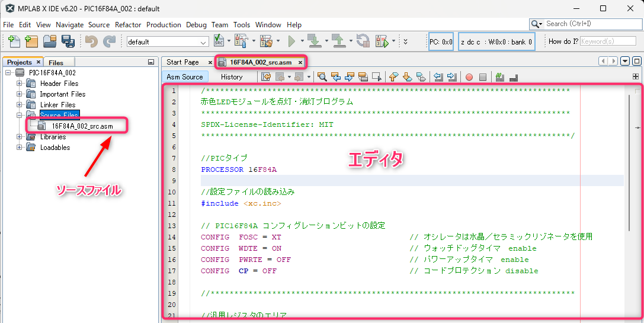Click the Stop Macro Recording square icon
This screenshot has height=323, width=644.
point(483,77)
